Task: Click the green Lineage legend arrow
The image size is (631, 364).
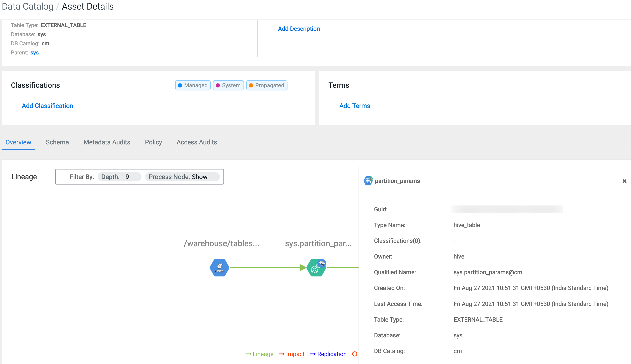Action: [x=248, y=354]
